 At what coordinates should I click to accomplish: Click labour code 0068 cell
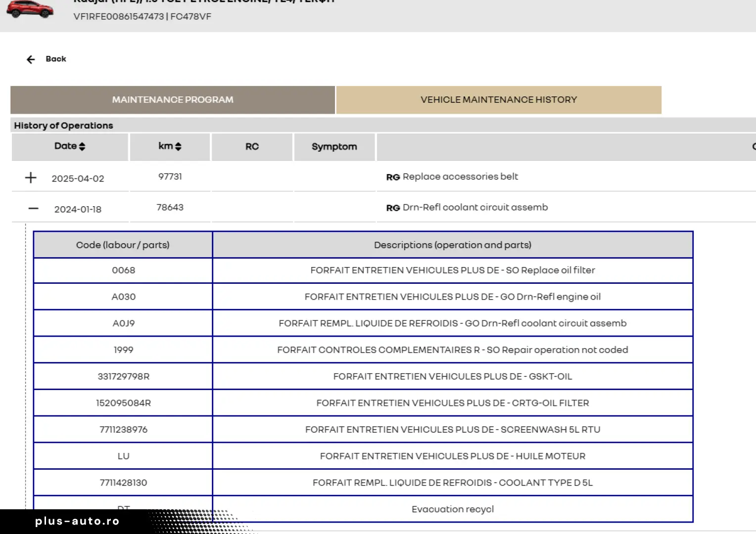pos(123,270)
